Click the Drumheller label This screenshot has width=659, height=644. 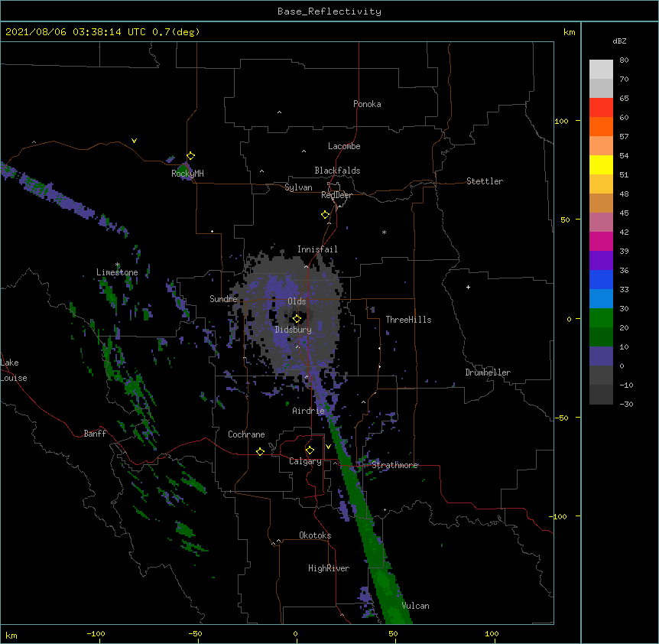[488, 372]
